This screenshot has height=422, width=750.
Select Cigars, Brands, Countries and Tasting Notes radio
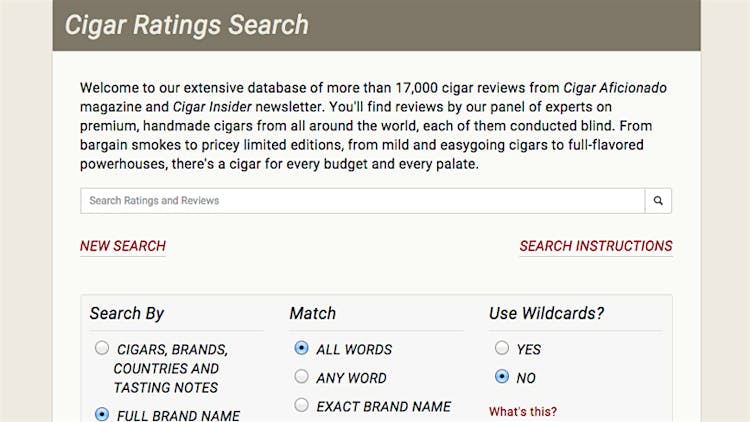[102, 349]
